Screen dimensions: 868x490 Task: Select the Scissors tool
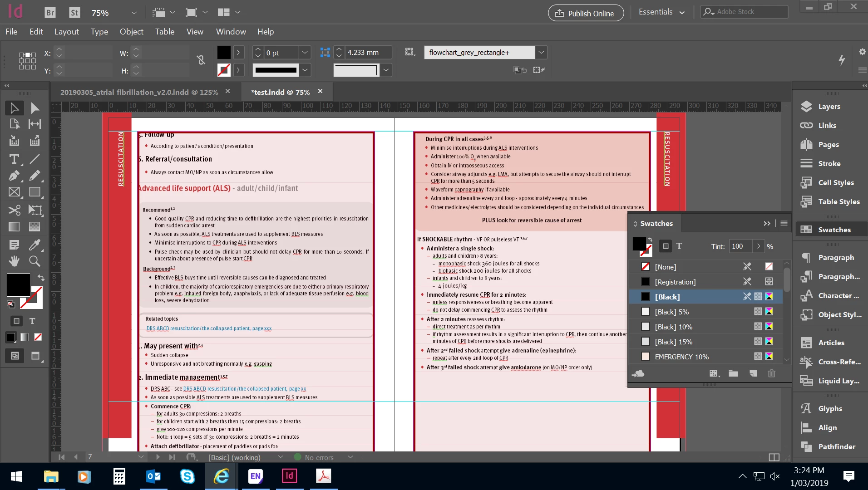click(x=15, y=210)
